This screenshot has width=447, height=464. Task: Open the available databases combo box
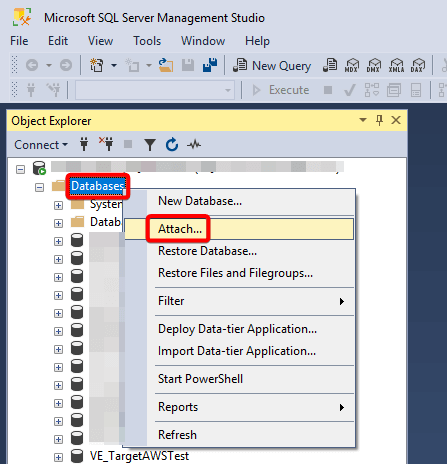[x=155, y=90]
